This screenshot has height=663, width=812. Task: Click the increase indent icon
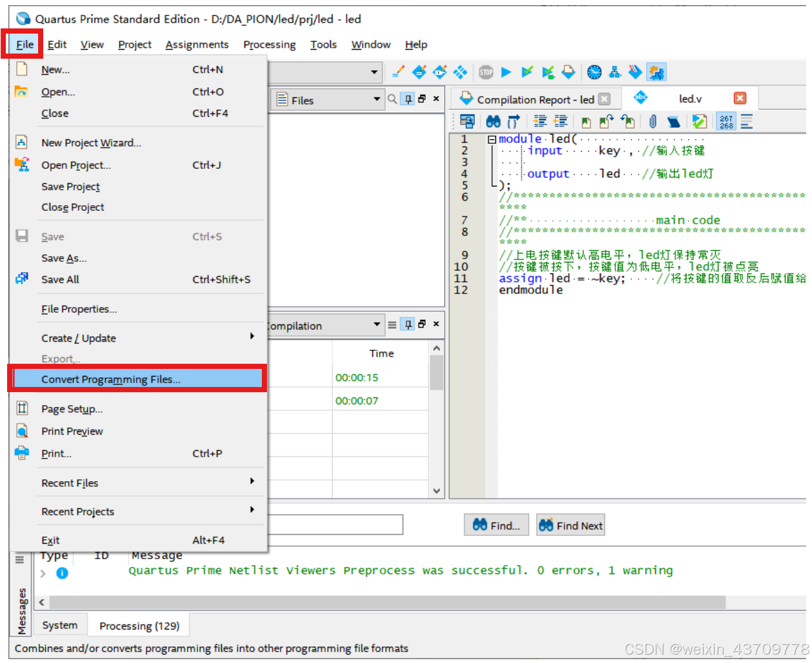tap(540, 121)
